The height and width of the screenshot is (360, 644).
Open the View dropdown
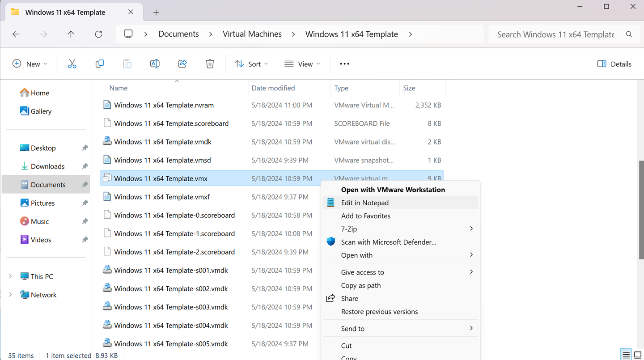(302, 64)
